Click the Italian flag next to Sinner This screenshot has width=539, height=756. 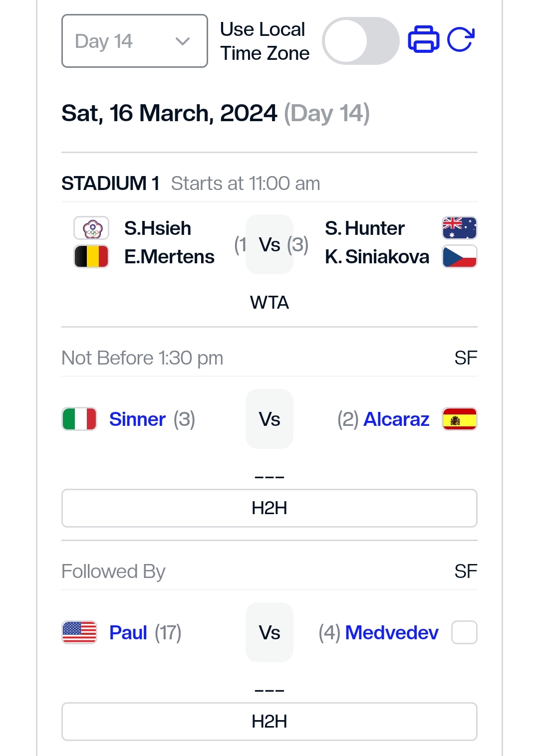coord(79,419)
